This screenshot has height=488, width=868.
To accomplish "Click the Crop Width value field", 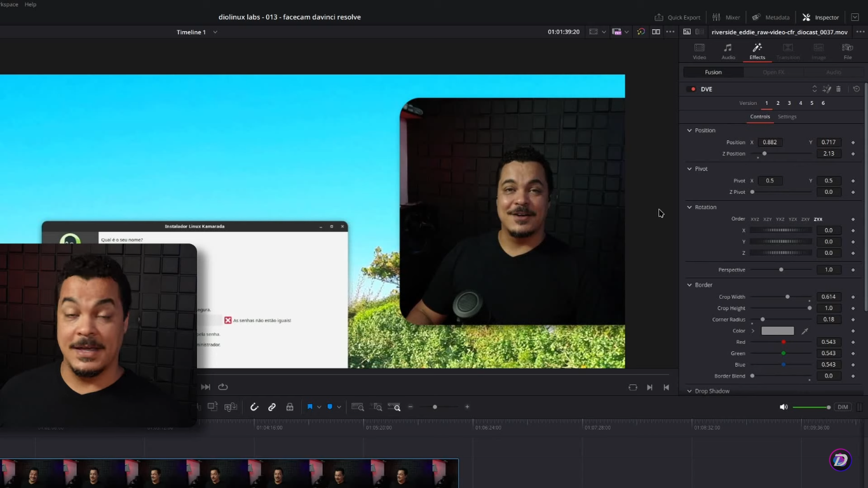I will [829, 297].
